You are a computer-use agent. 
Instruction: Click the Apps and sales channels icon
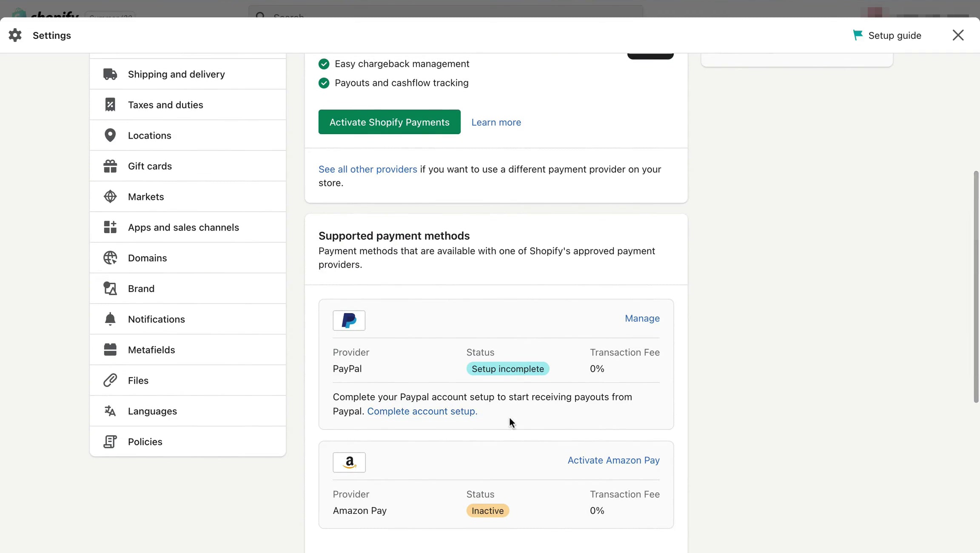(x=111, y=228)
